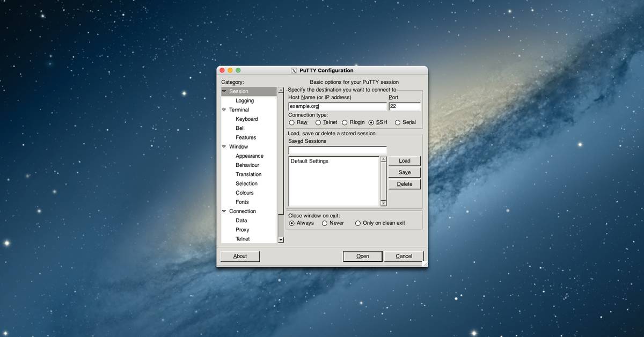The width and height of the screenshot is (644, 337).
Task: Collapse the Connection category triangle
Action: click(224, 211)
